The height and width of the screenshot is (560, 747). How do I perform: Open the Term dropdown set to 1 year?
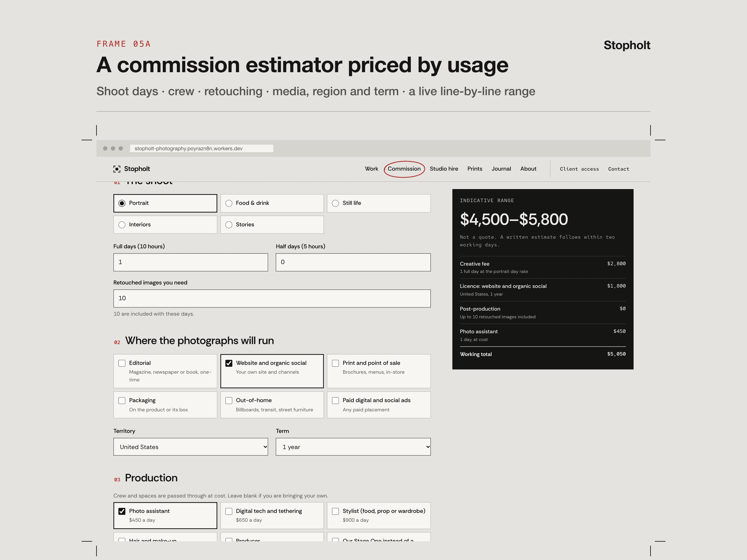point(353,446)
